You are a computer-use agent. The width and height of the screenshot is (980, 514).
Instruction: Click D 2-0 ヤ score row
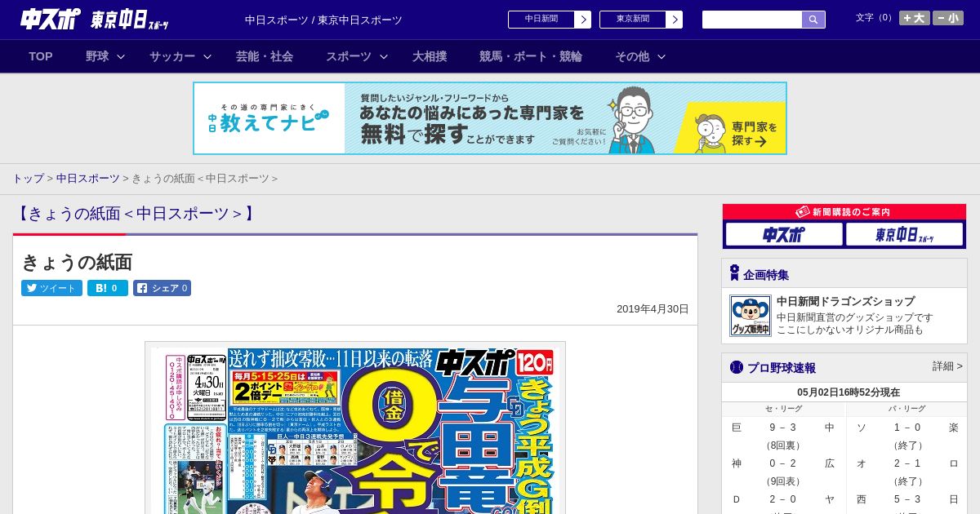click(783, 499)
